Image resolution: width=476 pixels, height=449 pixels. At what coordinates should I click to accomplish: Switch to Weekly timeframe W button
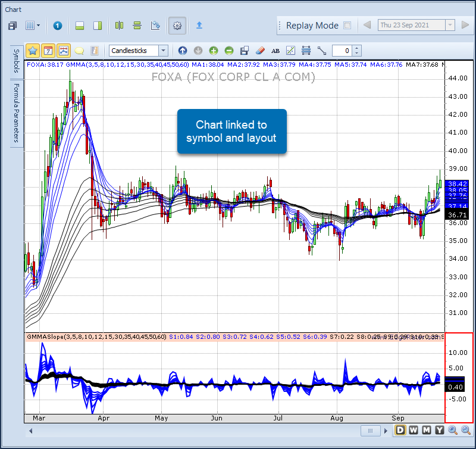tap(414, 430)
